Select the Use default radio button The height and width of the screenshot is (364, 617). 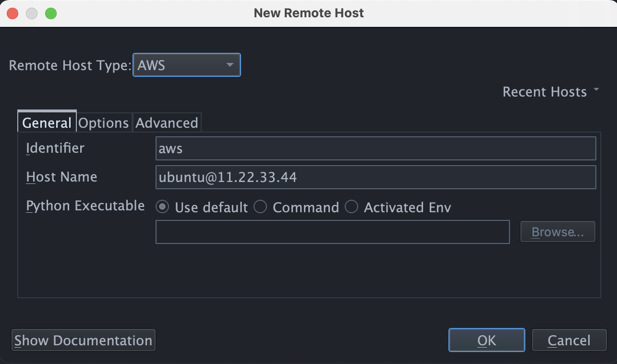coord(163,207)
